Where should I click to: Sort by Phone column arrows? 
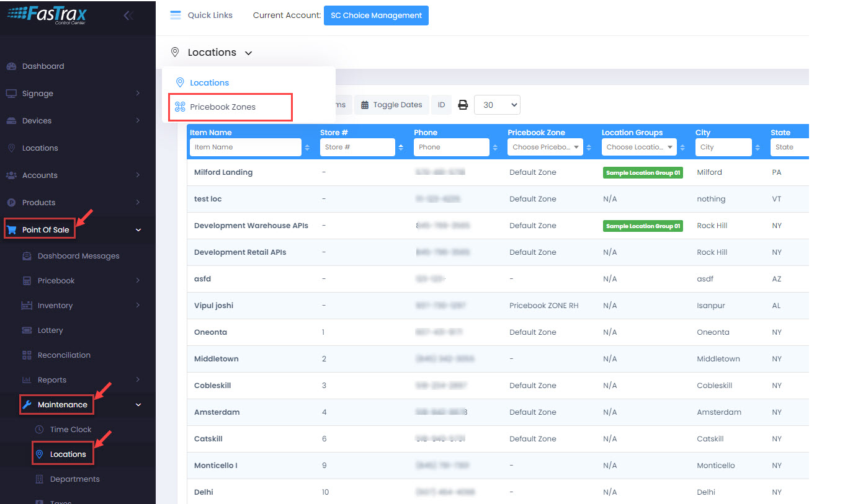pyautogui.click(x=494, y=148)
